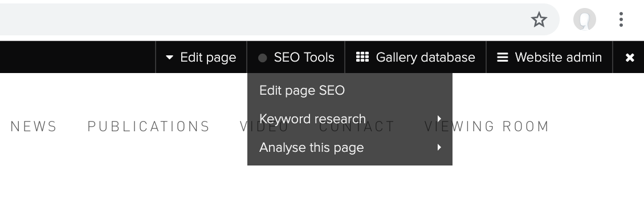This screenshot has width=644, height=210.
Task: Click the grid icon beside Gallery database
Action: pos(362,57)
